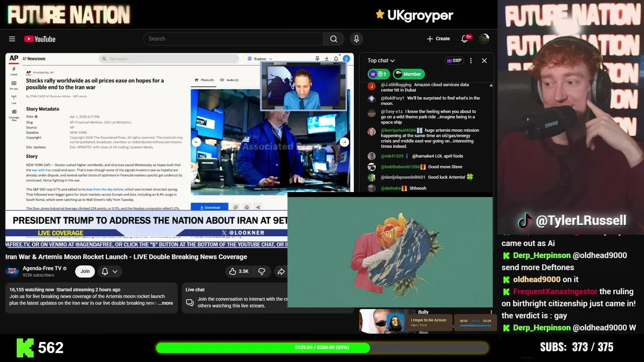Open the AP Explore dropdown
644x362 pixels.
point(260,59)
